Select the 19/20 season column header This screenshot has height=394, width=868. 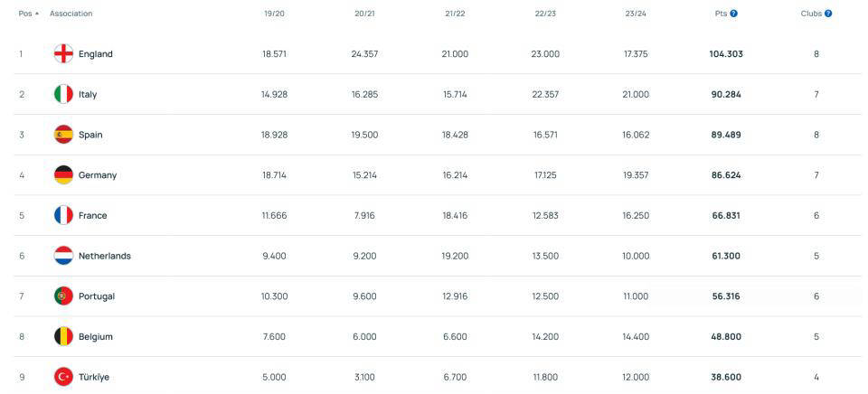click(x=275, y=14)
